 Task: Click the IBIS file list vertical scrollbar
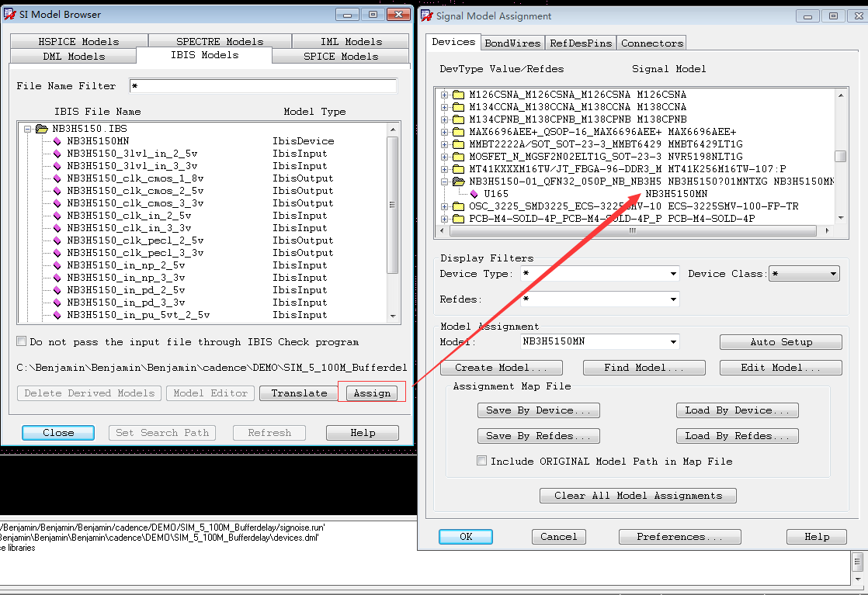point(393,223)
